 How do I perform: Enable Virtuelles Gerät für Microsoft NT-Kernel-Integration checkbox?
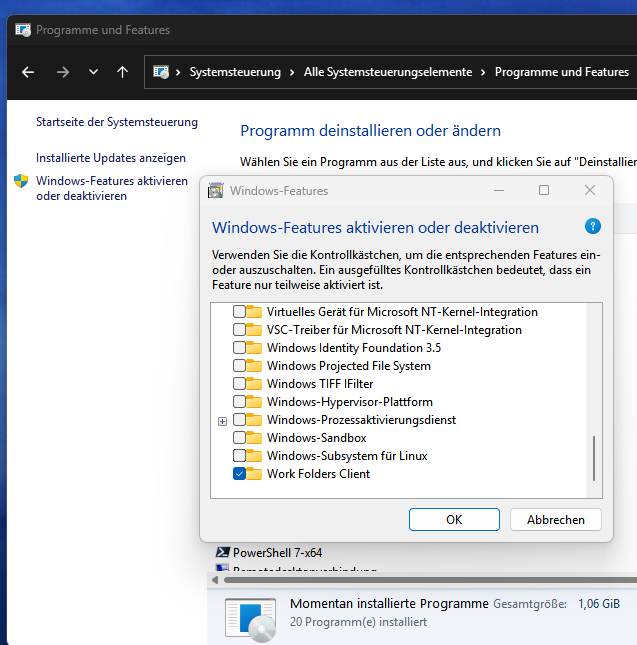tap(239, 312)
